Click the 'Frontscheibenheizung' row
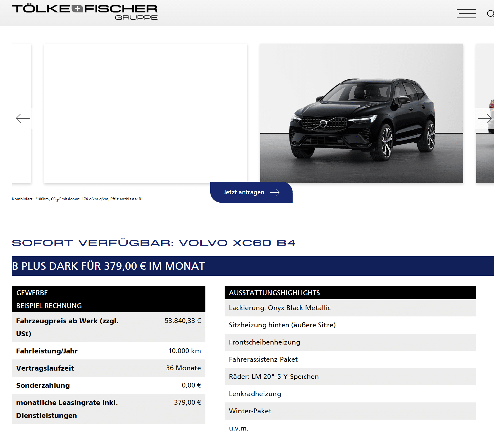The image size is (494, 448). coord(350,342)
